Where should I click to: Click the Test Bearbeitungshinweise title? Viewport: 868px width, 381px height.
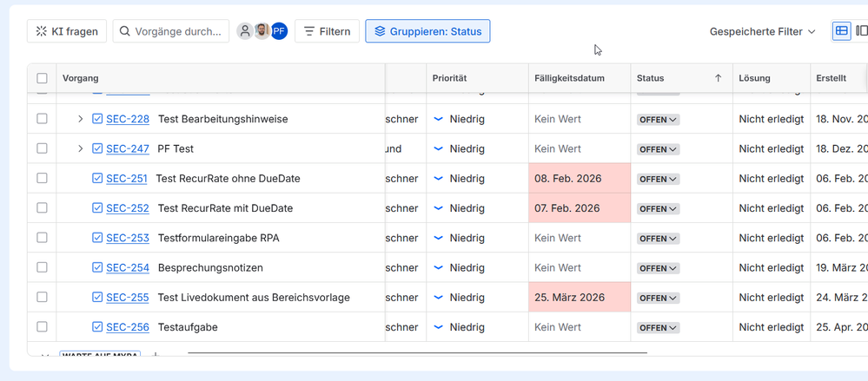[222, 119]
